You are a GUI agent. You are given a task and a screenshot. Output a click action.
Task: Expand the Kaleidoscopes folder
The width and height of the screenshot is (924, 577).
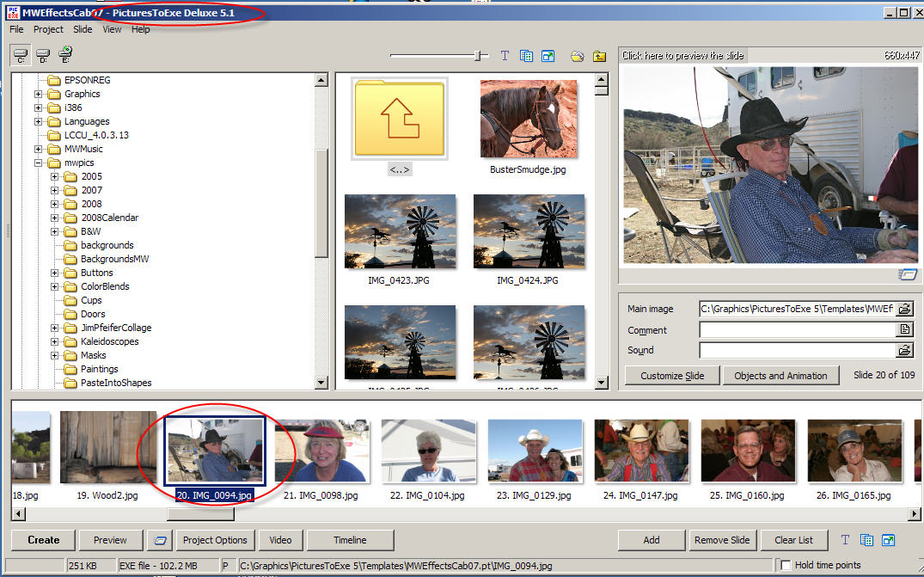[x=55, y=341]
